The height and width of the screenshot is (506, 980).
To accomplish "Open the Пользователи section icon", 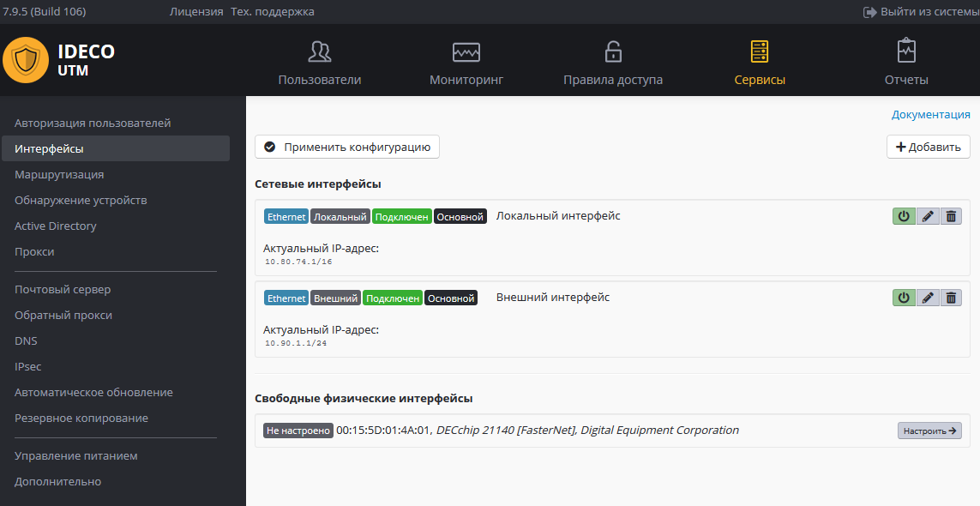I will point(319,52).
